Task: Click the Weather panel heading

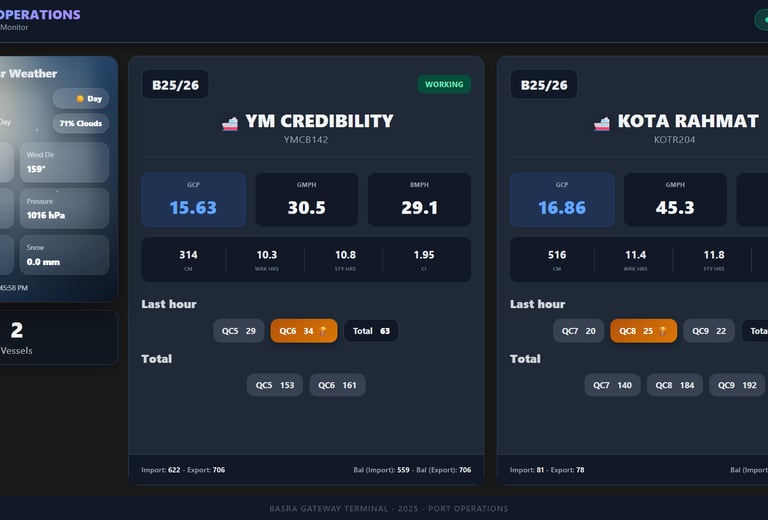Action: [x=29, y=73]
